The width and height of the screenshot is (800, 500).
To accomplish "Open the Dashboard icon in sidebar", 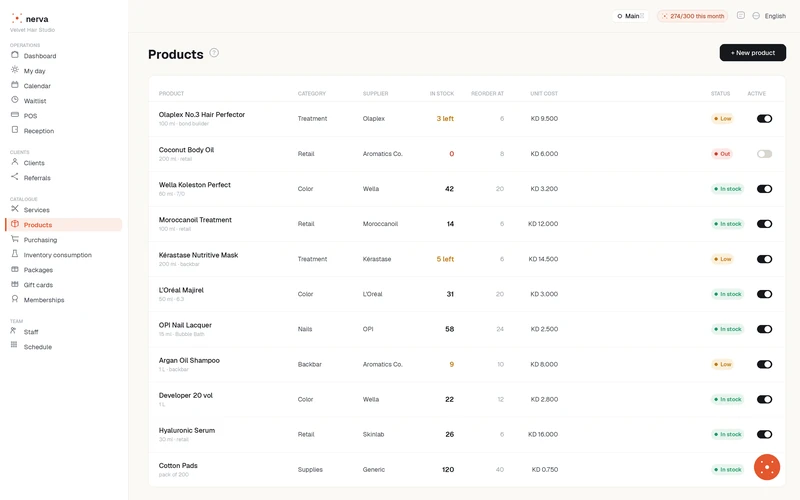I will point(15,55).
